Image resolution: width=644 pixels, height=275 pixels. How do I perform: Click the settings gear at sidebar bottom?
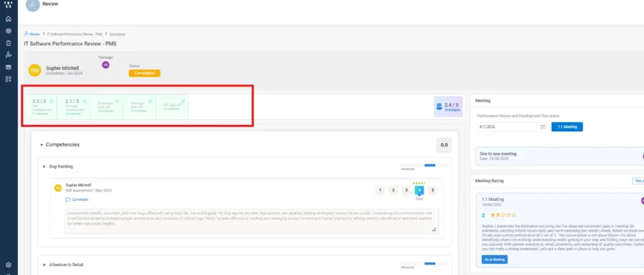pos(8,265)
